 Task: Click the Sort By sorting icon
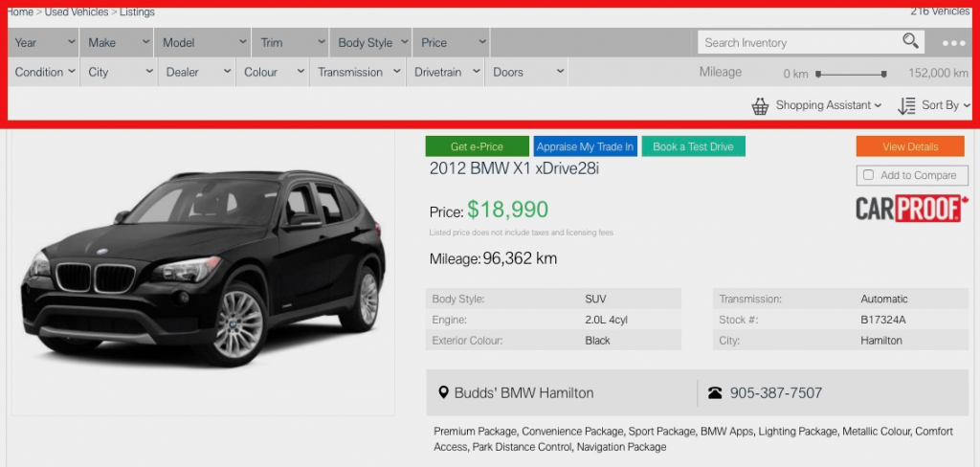[906, 105]
